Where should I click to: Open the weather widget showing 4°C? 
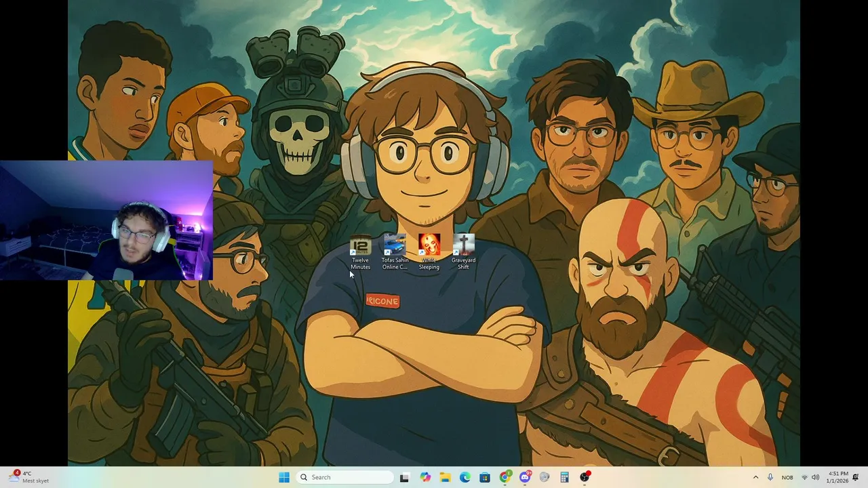(x=29, y=477)
